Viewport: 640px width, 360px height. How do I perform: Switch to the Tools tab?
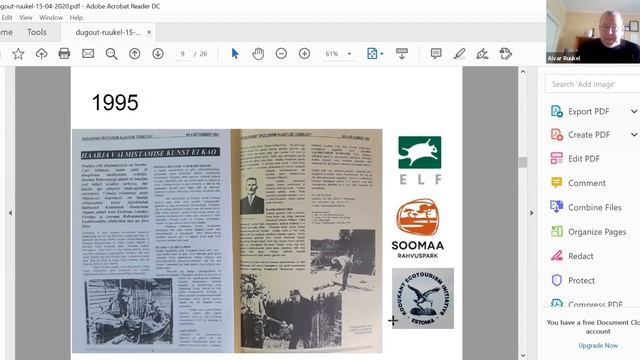(37, 32)
